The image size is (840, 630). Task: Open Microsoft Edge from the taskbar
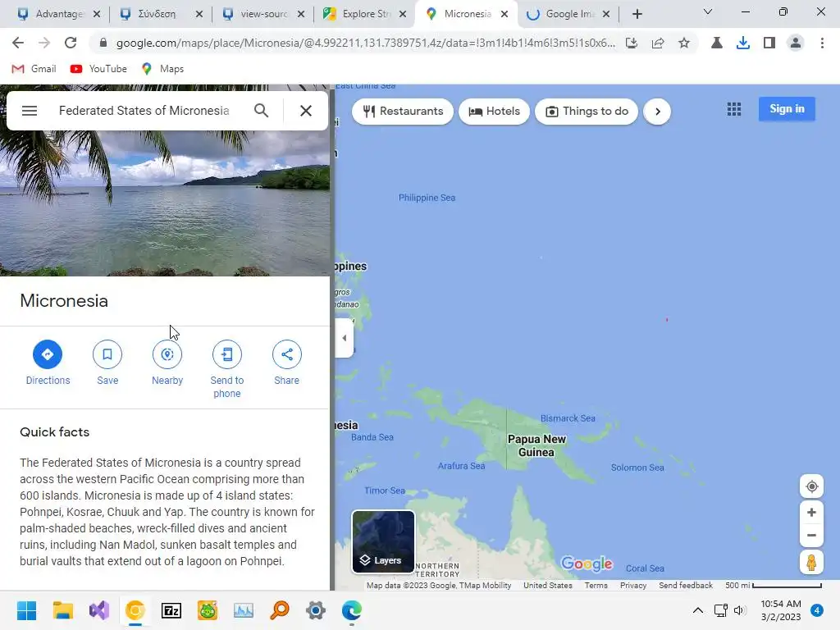[352, 610]
